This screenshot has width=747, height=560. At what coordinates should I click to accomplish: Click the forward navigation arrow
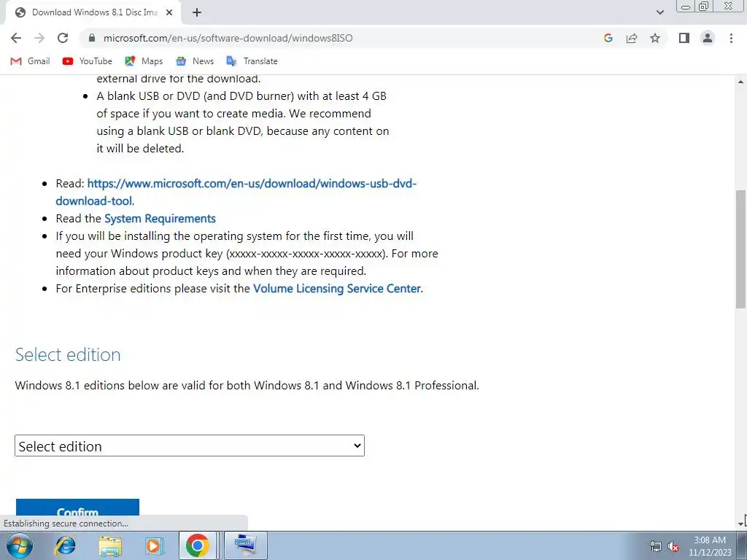pos(39,38)
